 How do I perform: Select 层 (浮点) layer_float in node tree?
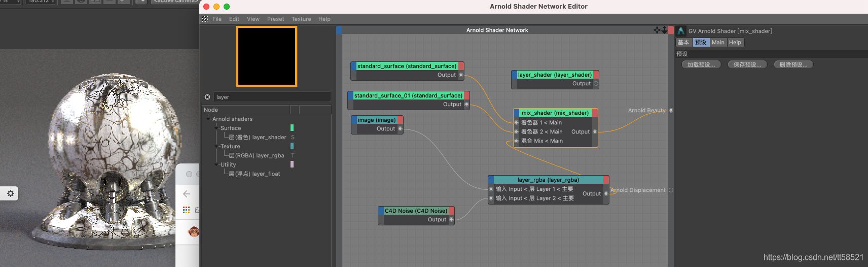[x=255, y=174]
